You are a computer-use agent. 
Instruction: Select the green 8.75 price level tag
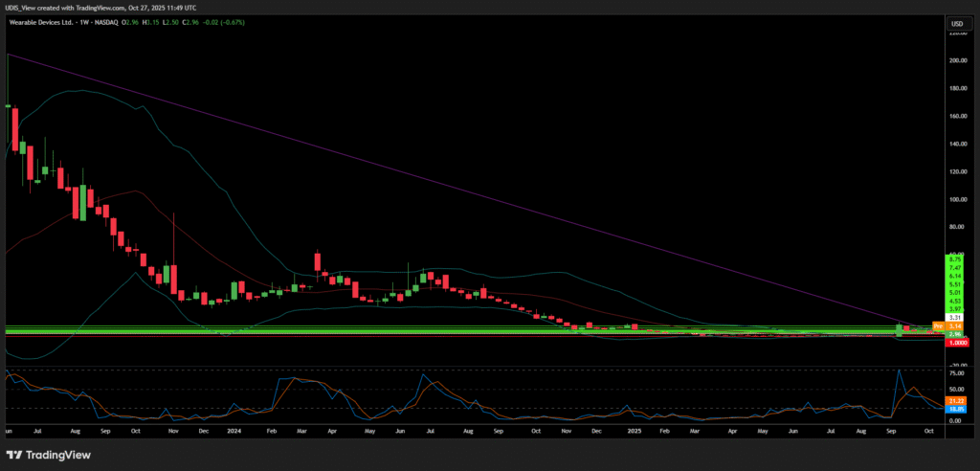(954, 258)
